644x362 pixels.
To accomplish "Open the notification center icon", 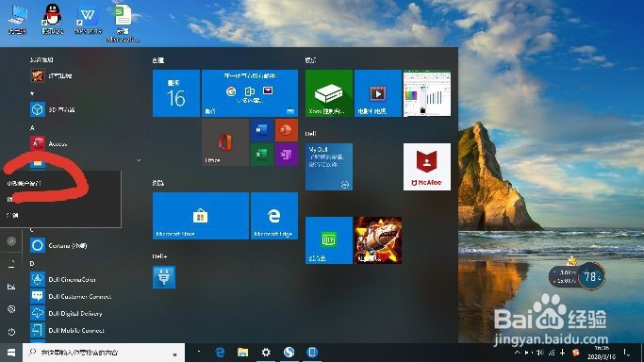I will point(627,353).
